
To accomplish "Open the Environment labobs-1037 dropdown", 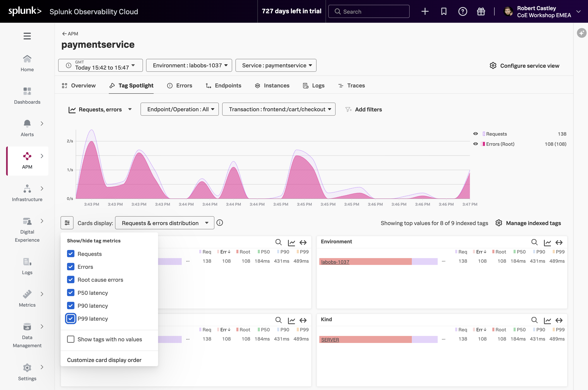I will (x=189, y=65).
